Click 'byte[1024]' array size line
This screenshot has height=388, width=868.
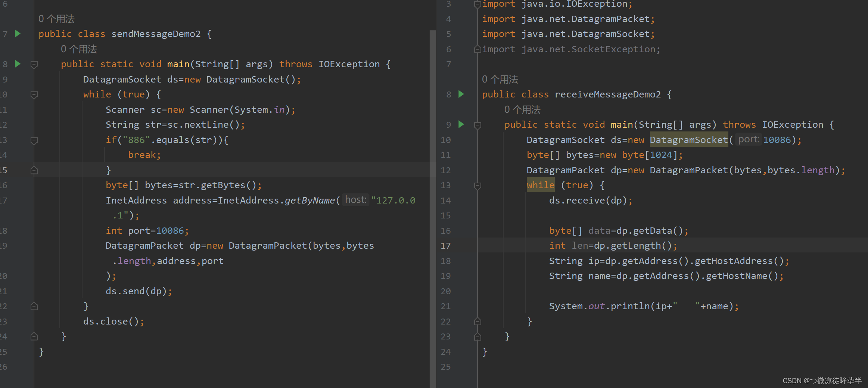coord(605,155)
